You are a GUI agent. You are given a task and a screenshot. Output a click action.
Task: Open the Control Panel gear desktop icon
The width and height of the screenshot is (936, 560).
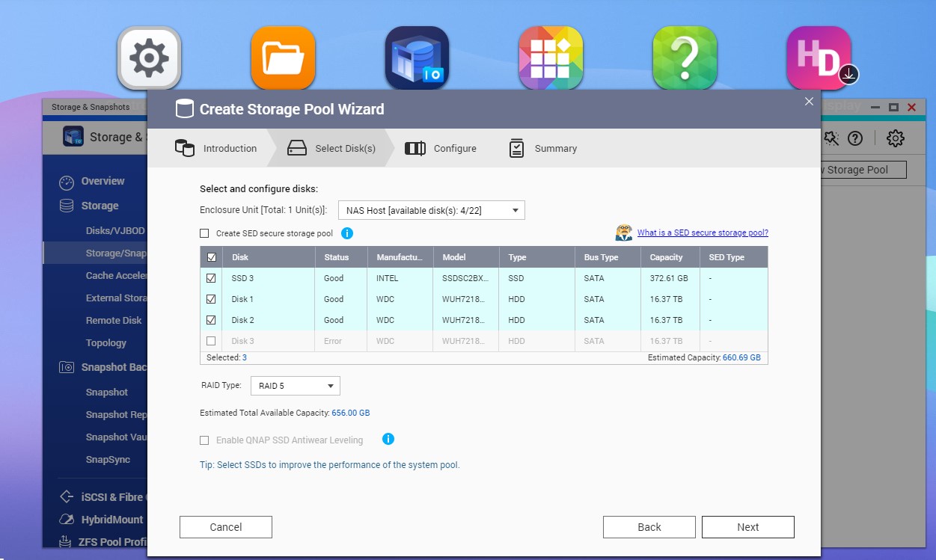tap(149, 58)
